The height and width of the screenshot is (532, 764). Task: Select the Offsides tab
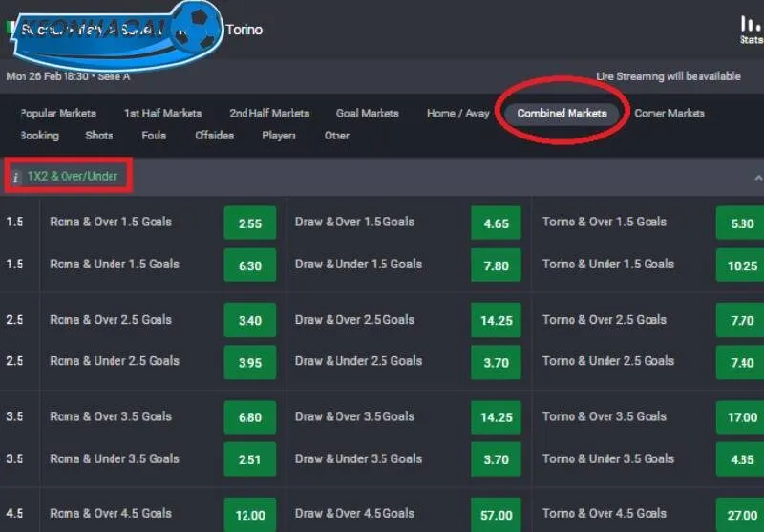pos(214,136)
